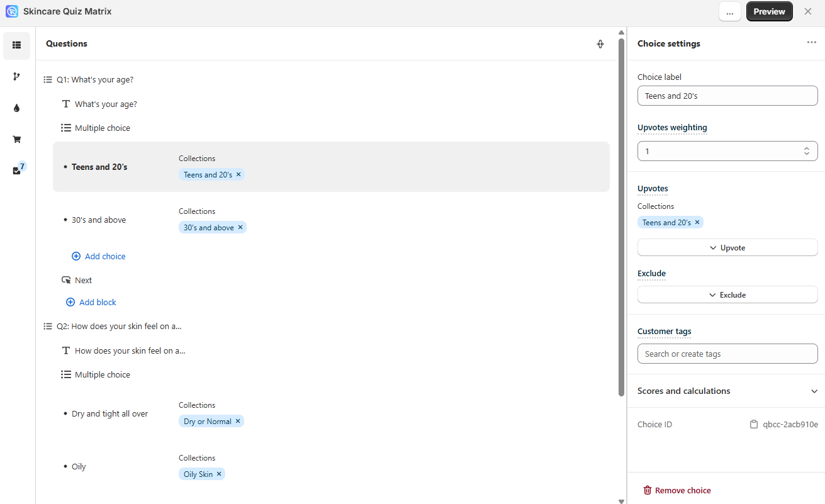
Task: Select the Teens and 20's choice
Action: (x=331, y=167)
